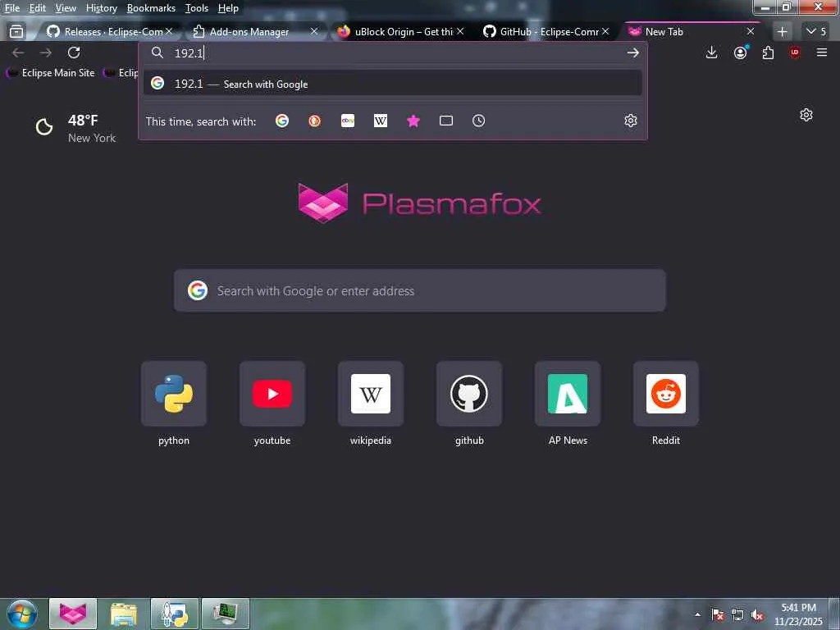Viewport: 840px width, 630px height.
Task: Open the Downloads panel
Action: (711, 52)
